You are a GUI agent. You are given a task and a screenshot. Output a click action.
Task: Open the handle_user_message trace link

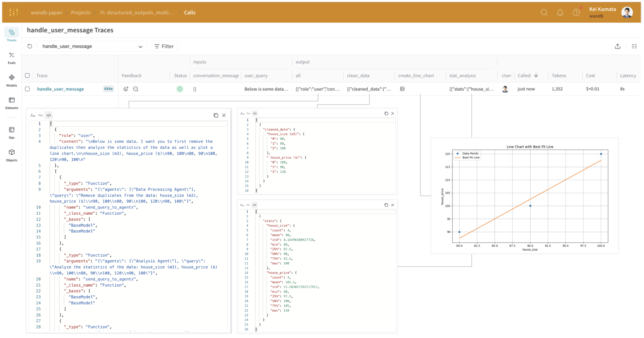61,89
